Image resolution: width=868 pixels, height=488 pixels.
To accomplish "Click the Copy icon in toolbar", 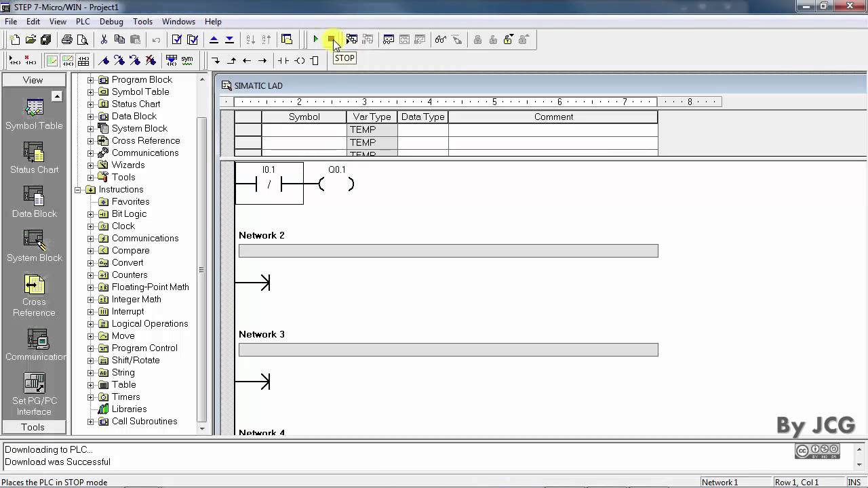I will tap(119, 40).
